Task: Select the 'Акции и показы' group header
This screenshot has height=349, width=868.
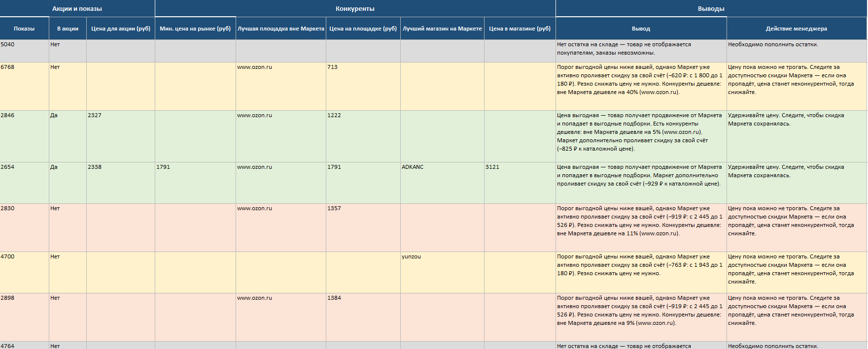Action: pos(77,8)
